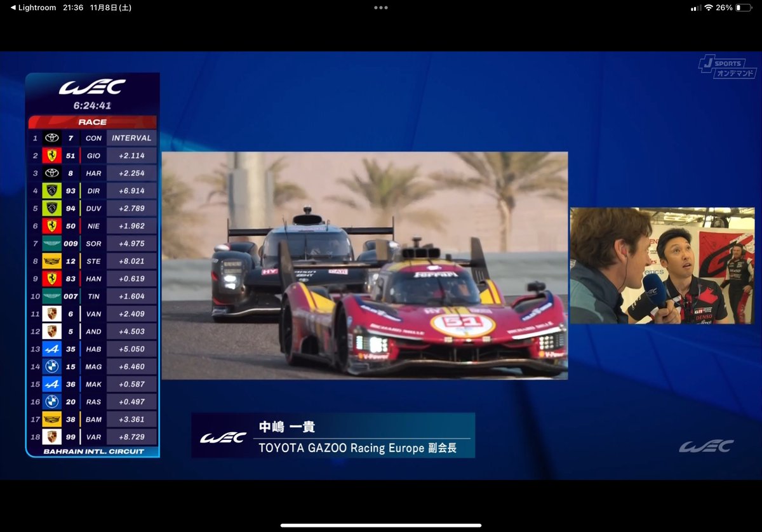Click the Alpine logo for car 36

pyautogui.click(x=51, y=384)
